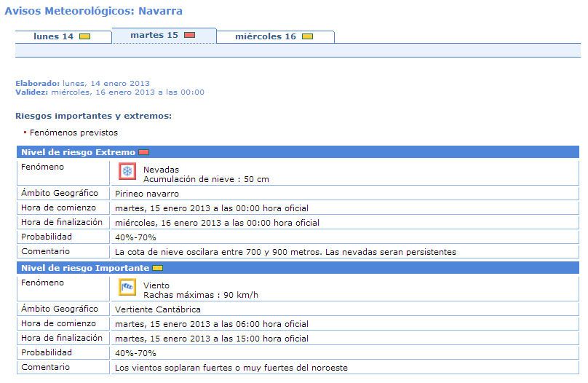Click yellow flag on lunes 14 tab
Image resolution: width=588 pixels, height=383 pixels.
click(x=84, y=36)
